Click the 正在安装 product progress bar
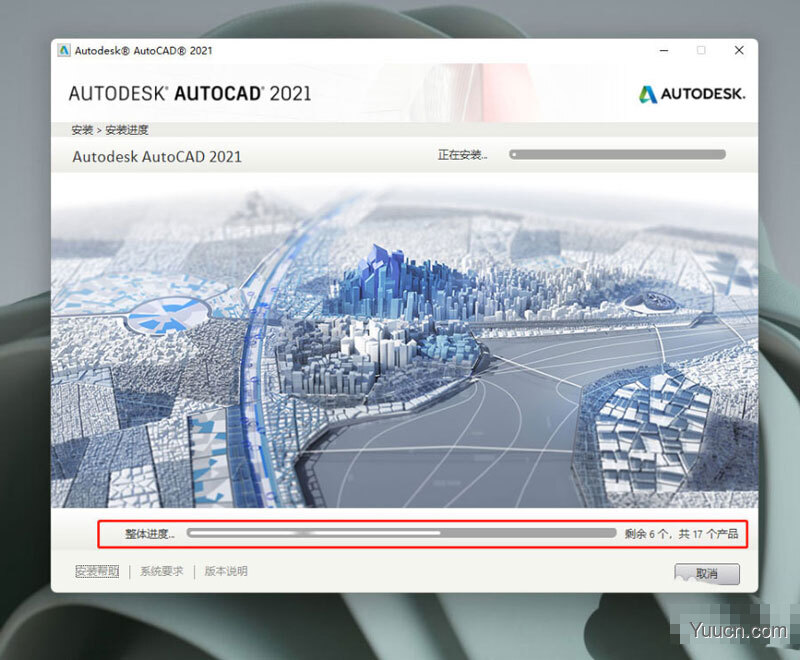 [617, 155]
